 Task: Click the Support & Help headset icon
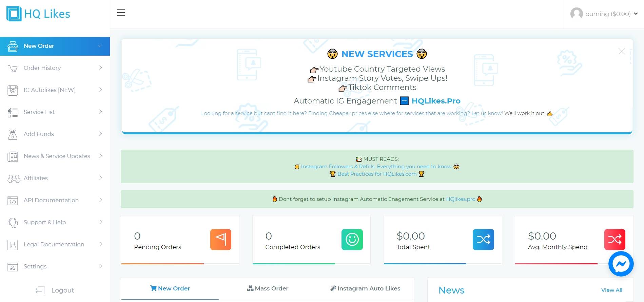(x=13, y=223)
